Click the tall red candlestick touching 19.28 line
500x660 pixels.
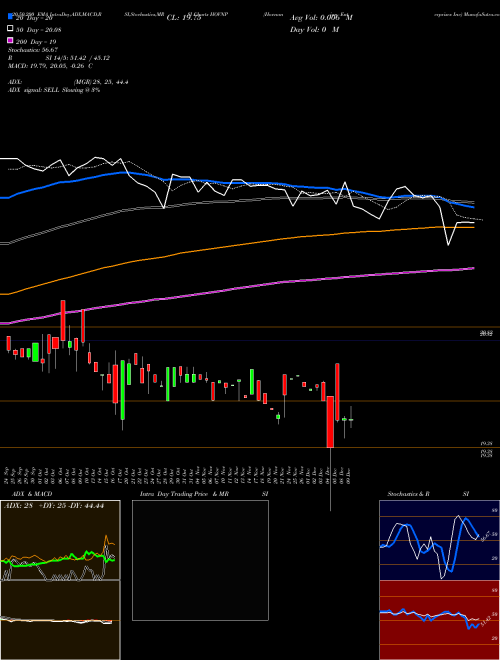tap(330, 421)
